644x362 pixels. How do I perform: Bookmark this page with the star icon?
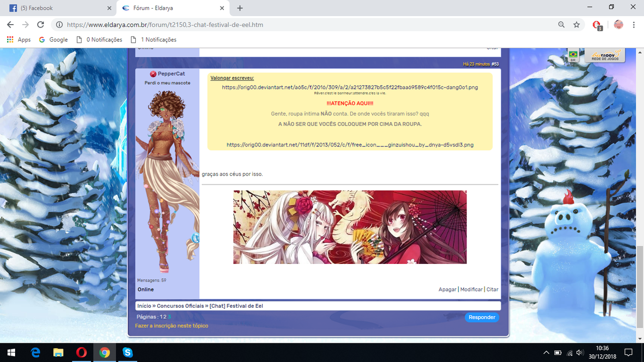click(577, 25)
